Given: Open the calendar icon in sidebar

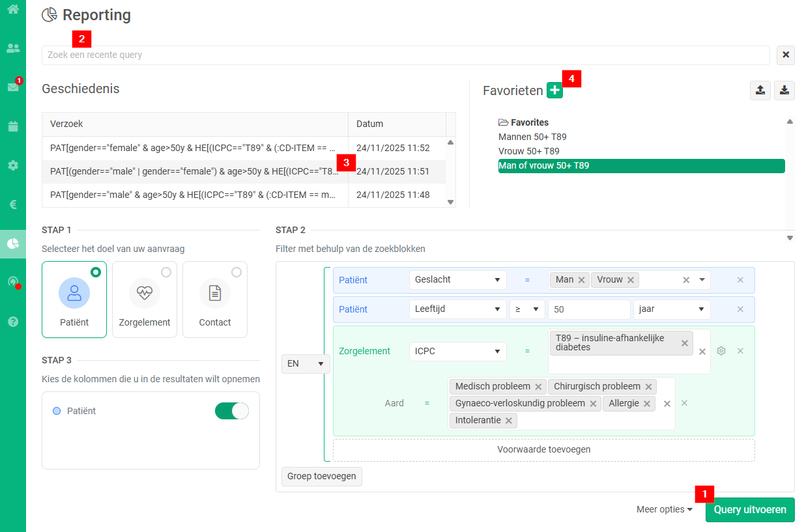Looking at the screenshot, I should coord(13,126).
